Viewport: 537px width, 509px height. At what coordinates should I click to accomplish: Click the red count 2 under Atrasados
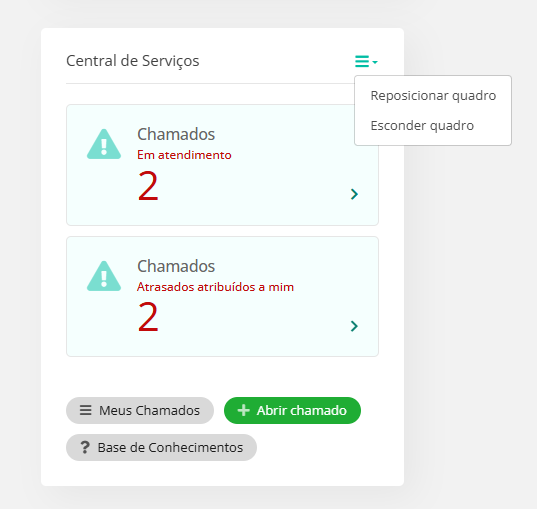tap(148, 317)
